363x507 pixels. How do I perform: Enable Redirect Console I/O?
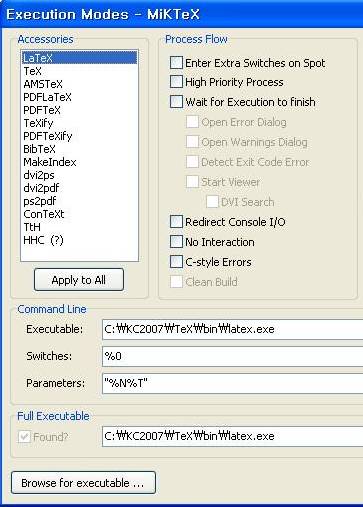point(176,222)
